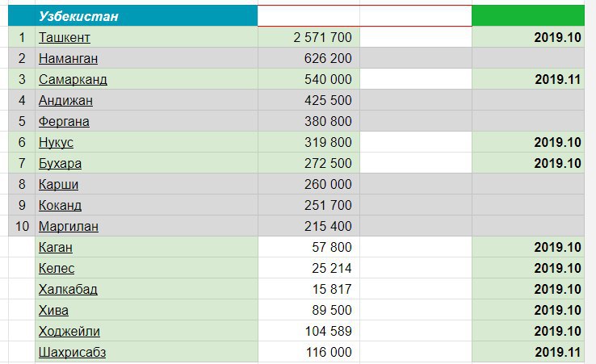Select population cell 215 400
Viewport: 596px width, 364px height.
pyautogui.click(x=308, y=226)
